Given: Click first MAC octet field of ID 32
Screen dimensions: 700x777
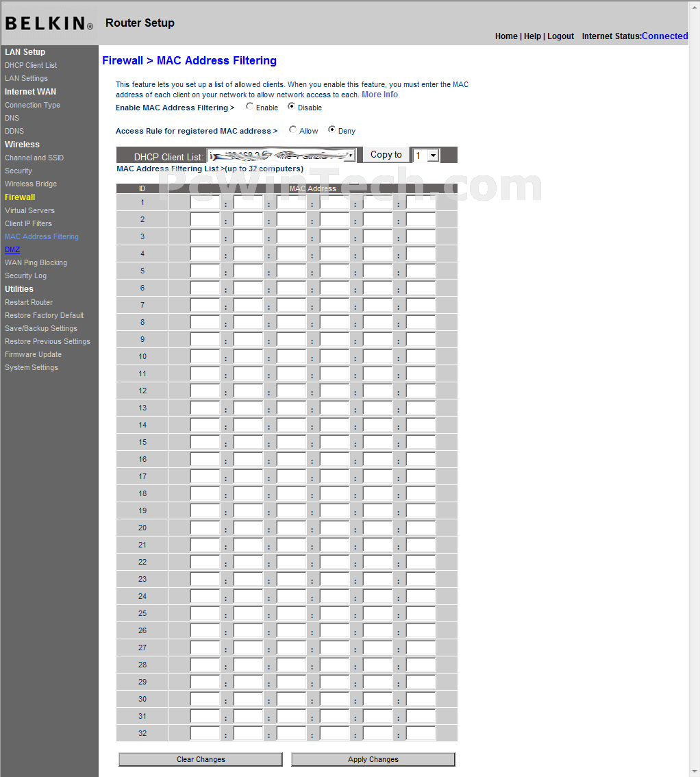Looking at the screenshot, I should tap(205, 733).
